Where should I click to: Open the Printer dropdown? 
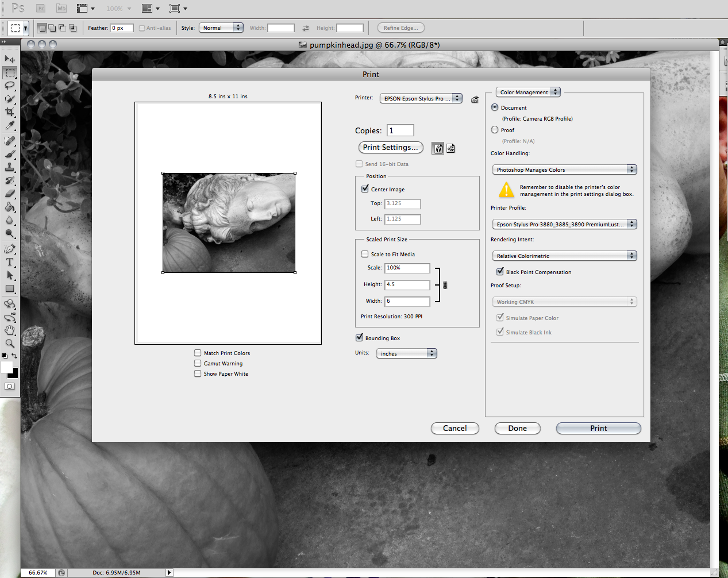click(421, 98)
